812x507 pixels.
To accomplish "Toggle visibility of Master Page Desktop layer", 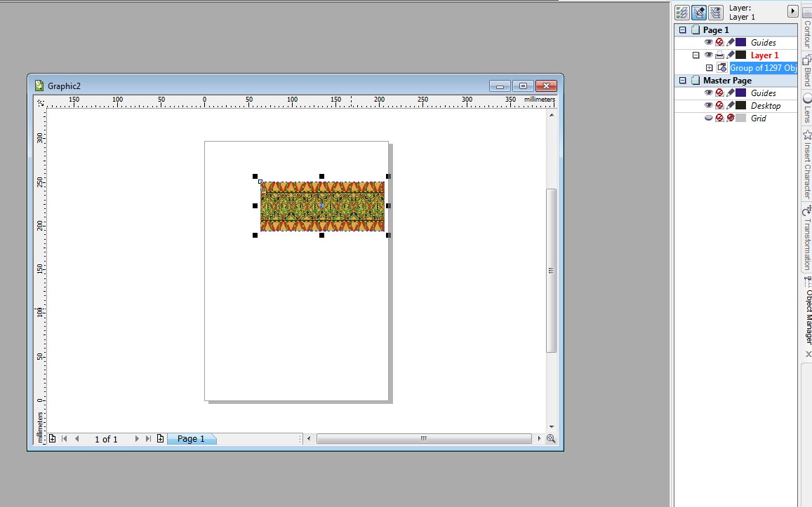I will (708, 106).
